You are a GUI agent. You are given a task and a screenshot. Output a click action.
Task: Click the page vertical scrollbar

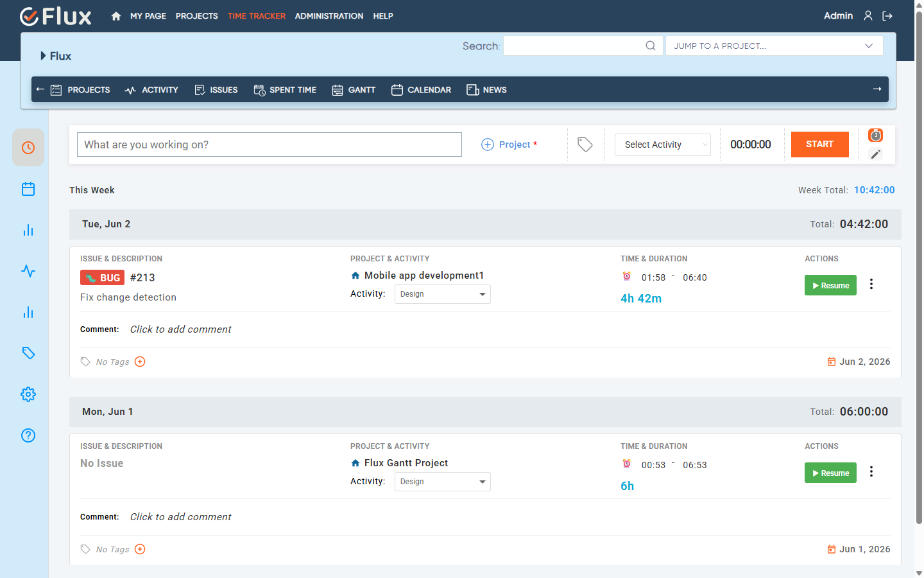click(919, 267)
